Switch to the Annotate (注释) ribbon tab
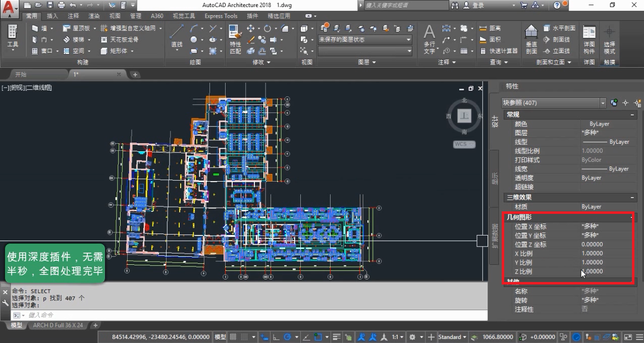Viewport: 644px width, 343px height. pyautogui.click(x=73, y=16)
